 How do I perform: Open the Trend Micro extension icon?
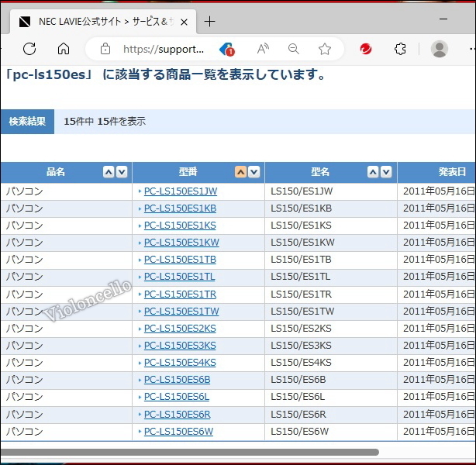tap(366, 49)
